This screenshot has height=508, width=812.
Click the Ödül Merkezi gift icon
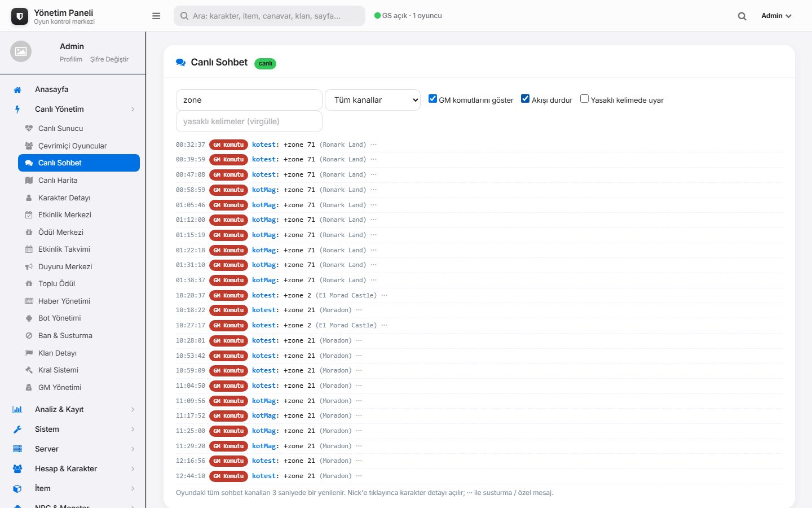click(29, 232)
